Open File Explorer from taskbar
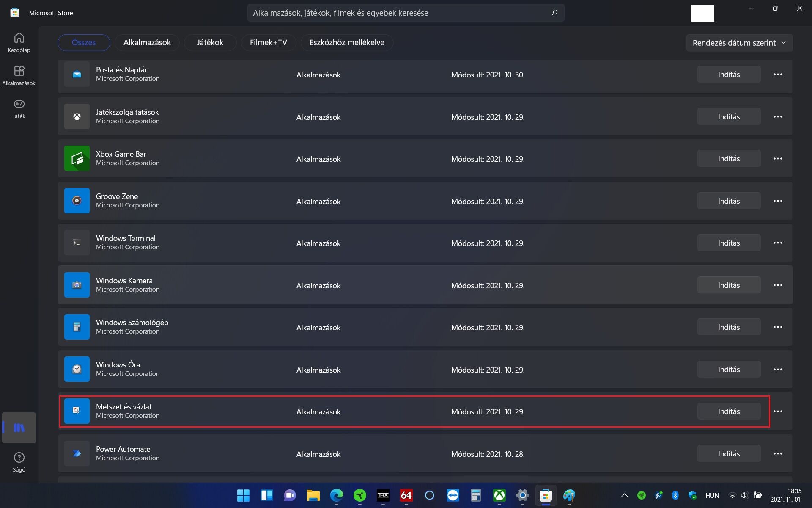This screenshot has height=508, width=812. [313, 495]
